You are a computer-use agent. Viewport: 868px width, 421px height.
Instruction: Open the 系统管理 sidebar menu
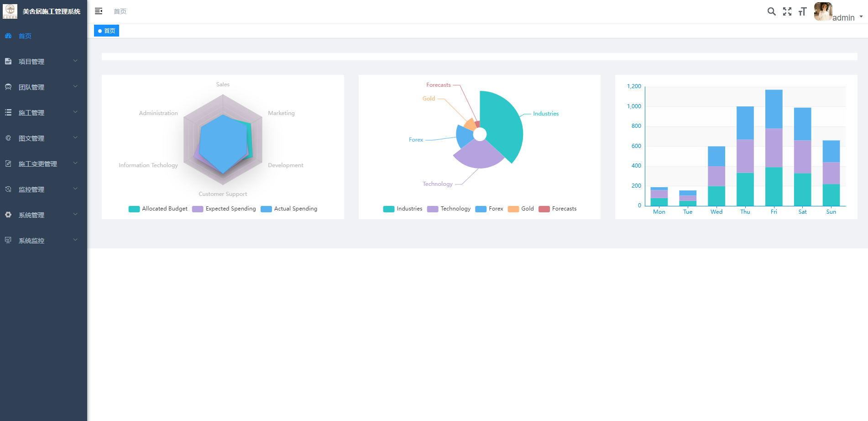(43, 215)
